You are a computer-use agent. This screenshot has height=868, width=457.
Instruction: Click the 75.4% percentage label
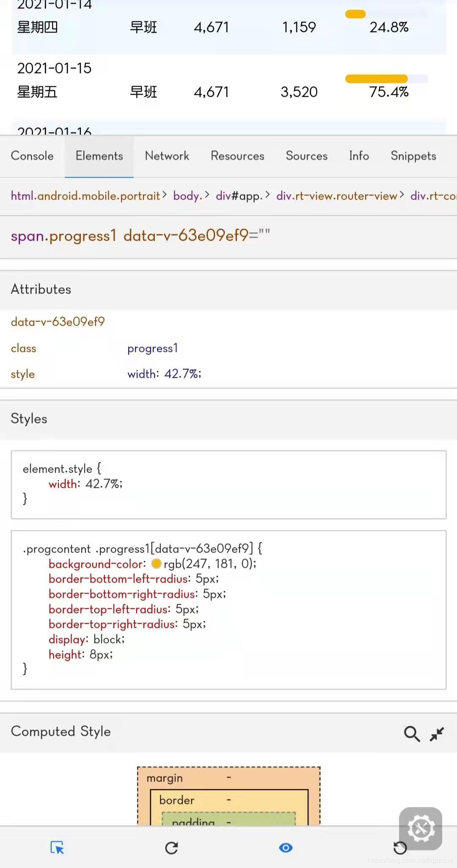(389, 92)
